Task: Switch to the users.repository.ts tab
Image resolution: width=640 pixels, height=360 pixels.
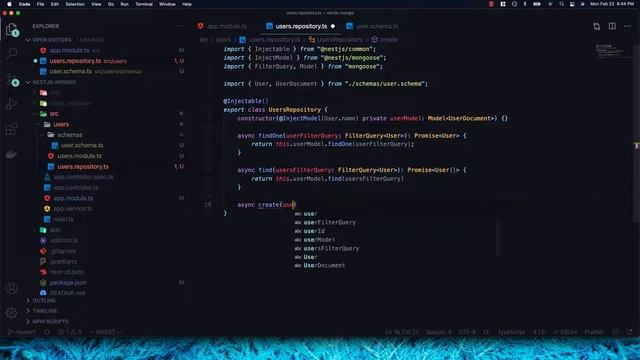Action: (301, 26)
